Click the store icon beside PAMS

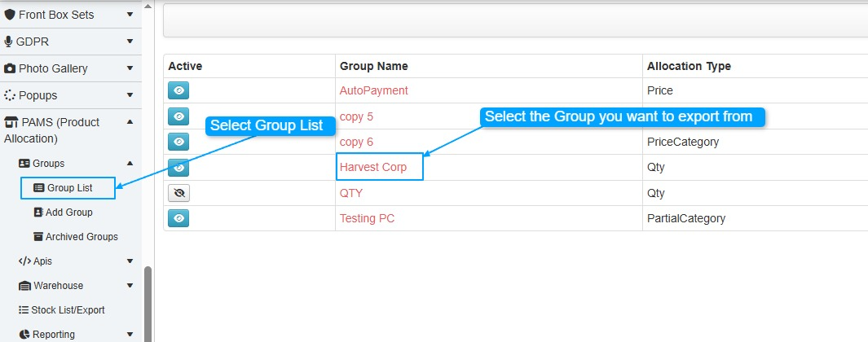[10, 122]
